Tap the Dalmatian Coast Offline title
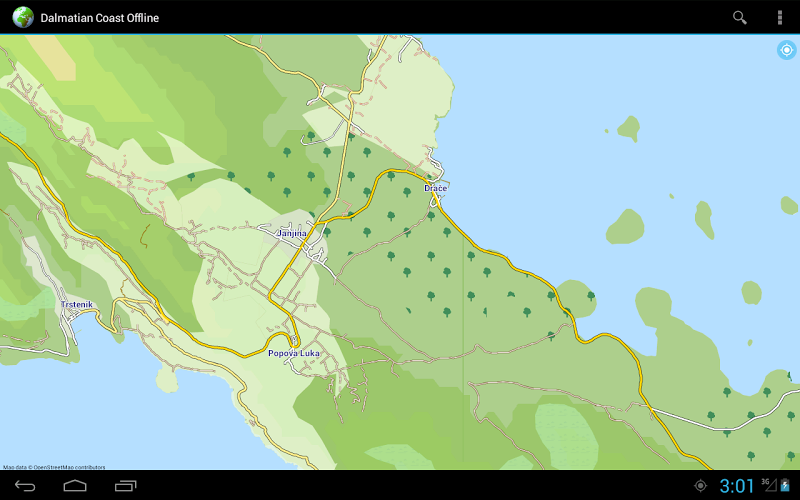Viewport: 800px width, 500px height. click(x=99, y=18)
